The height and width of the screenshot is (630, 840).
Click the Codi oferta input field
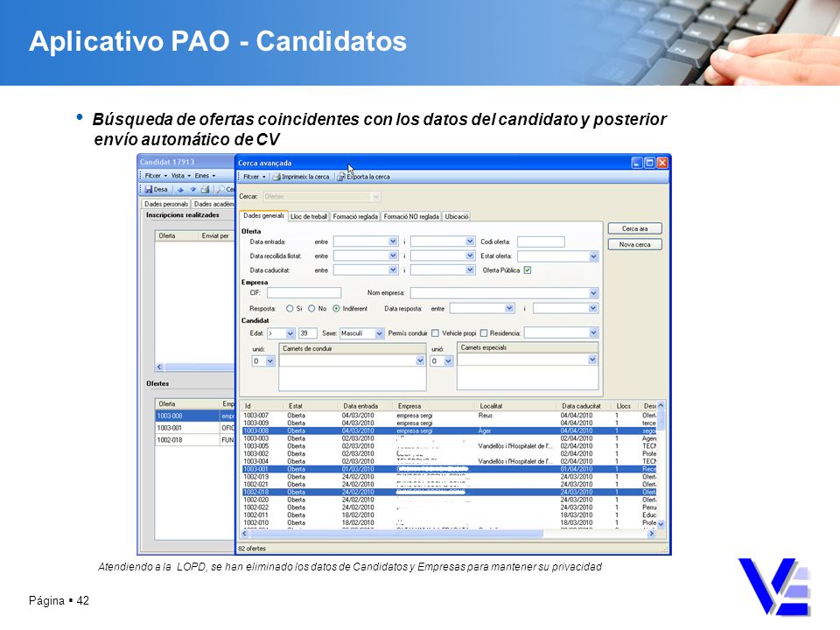[541, 242]
